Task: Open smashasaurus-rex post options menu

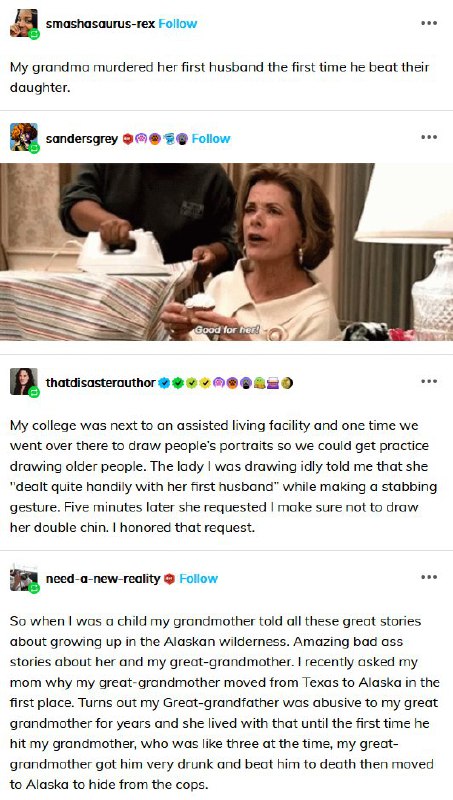Action: click(429, 23)
